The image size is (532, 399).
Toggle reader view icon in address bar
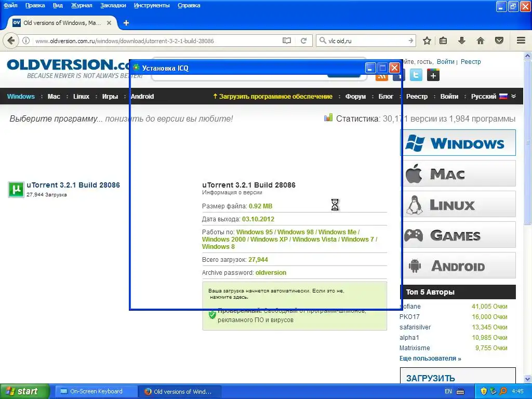click(287, 41)
